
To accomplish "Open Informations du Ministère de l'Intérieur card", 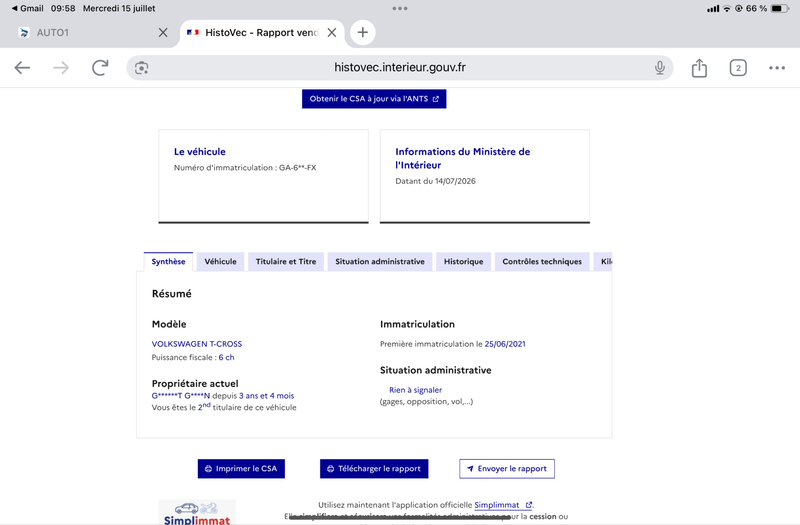I will click(485, 176).
